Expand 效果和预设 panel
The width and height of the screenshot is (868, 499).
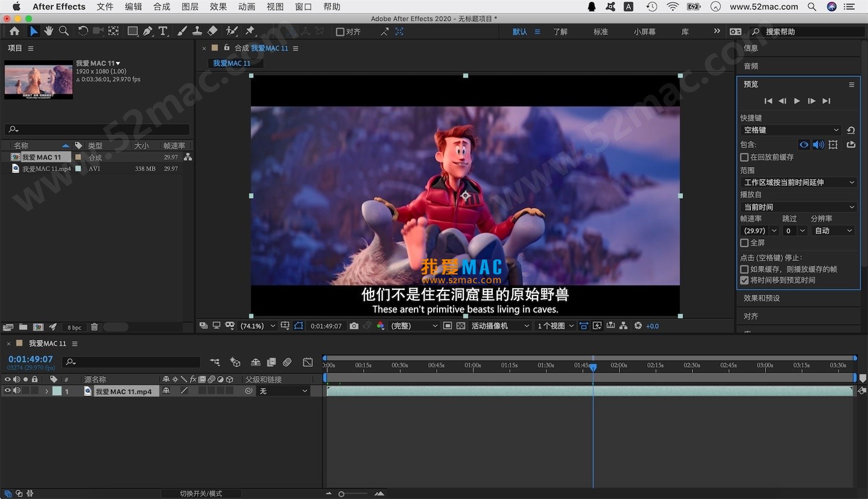761,298
